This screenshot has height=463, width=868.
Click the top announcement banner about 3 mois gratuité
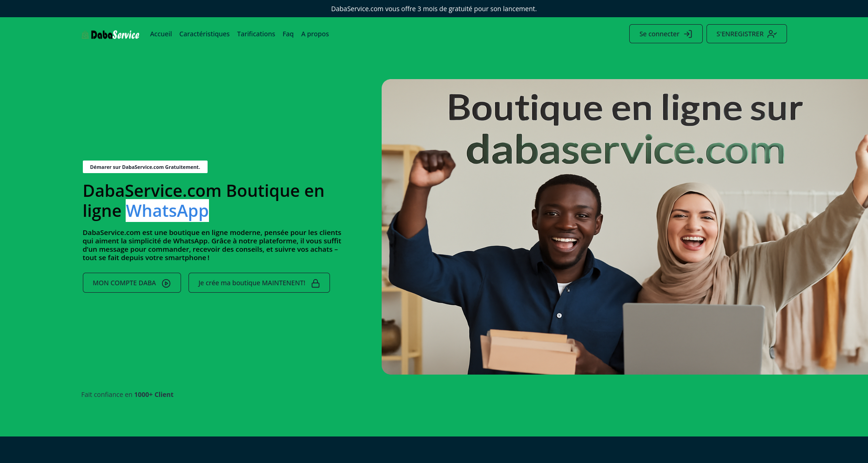pyautogui.click(x=434, y=8)
